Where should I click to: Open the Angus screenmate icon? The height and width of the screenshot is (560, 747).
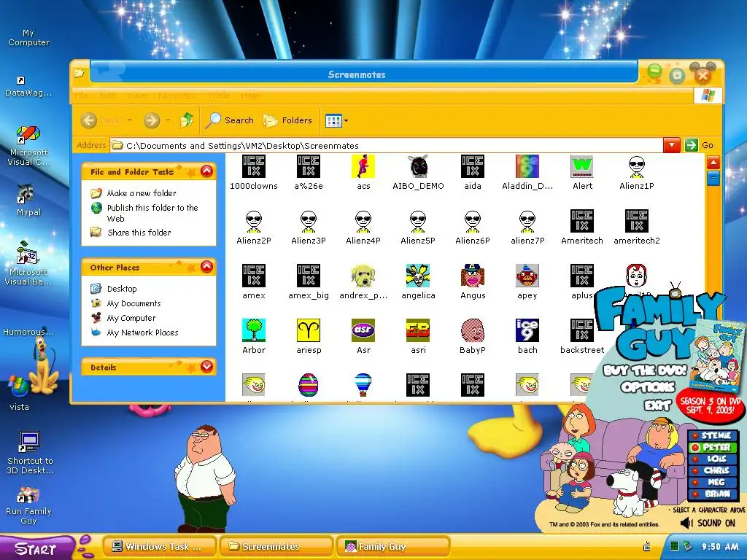473,282
